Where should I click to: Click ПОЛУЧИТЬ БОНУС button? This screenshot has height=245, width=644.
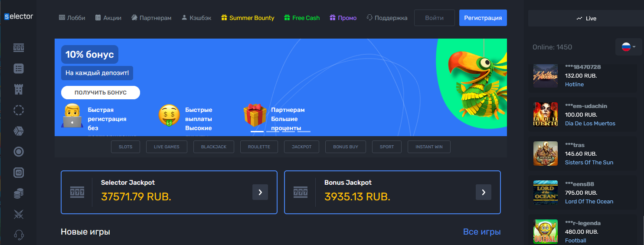click(x=101, y=93)
